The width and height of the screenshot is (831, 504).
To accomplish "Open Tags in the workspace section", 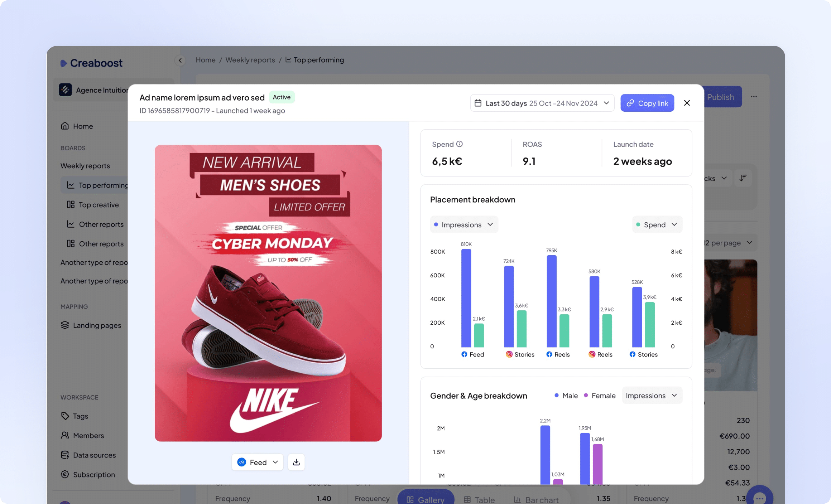I will click(75, 416).
